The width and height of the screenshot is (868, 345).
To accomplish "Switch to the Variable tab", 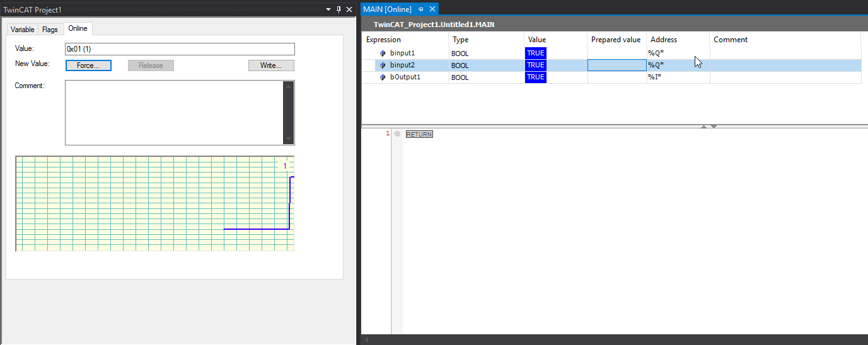I will 23,30.
